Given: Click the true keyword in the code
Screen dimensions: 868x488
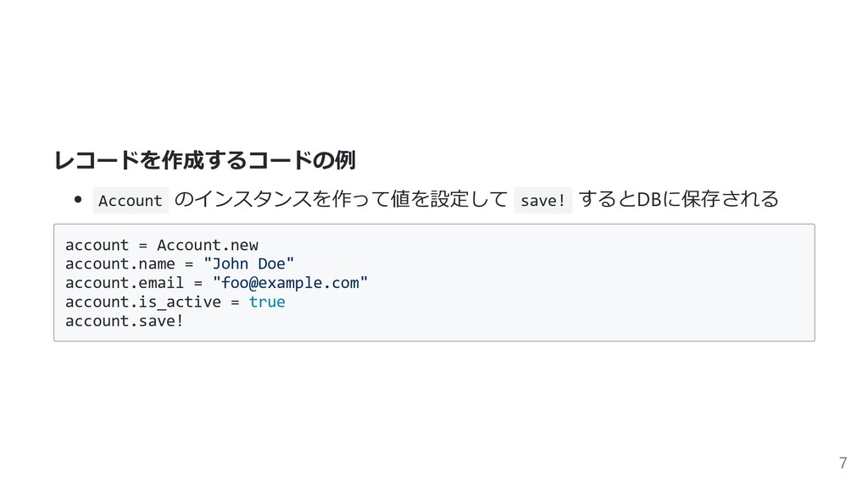Looking at the screenshot, I should pos(267,302).
